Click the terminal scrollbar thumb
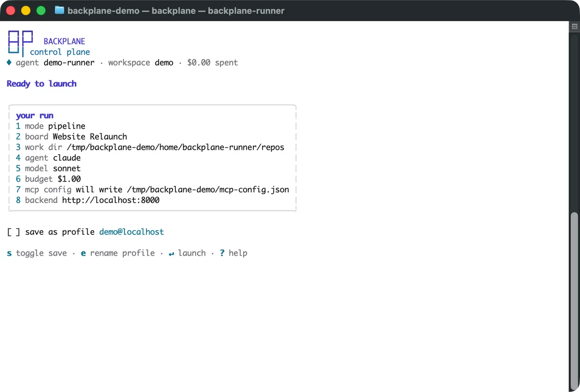 (575, 302)
